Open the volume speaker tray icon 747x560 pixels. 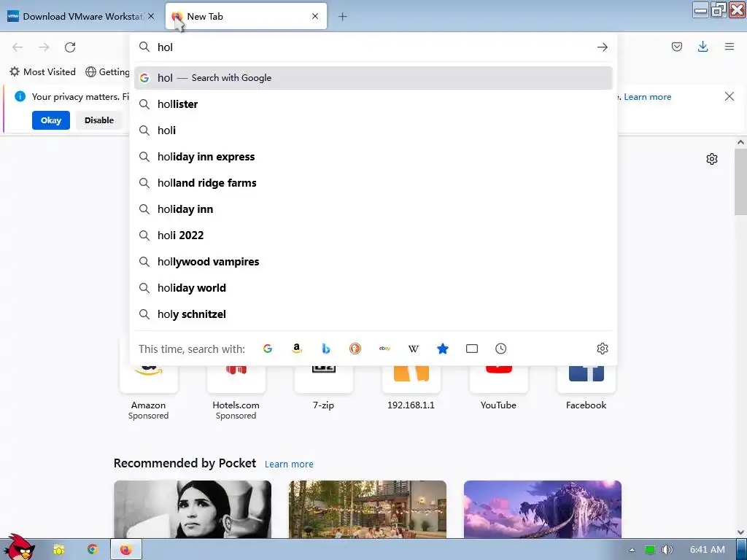[667, 550]
